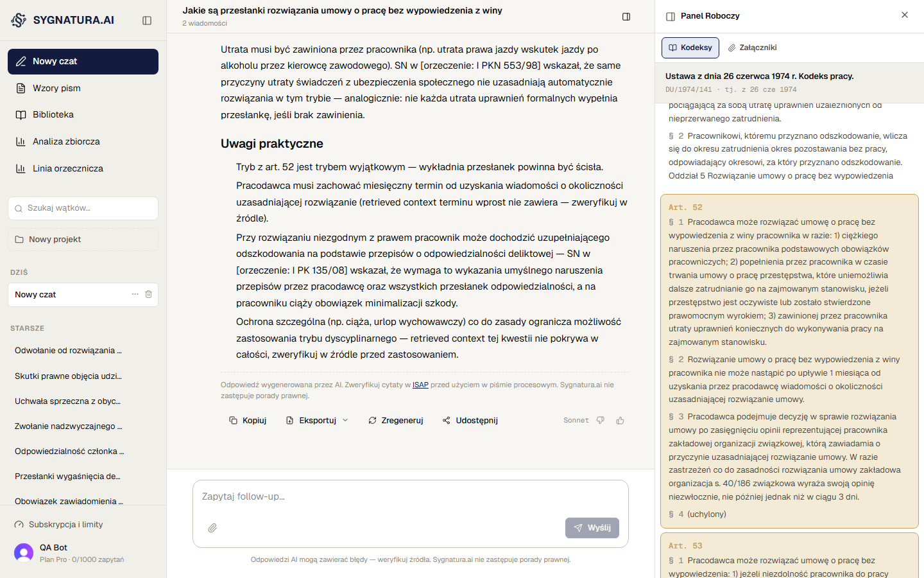Open options menu for today's Nowy czat thread
Viewport: 924px width, 578px height.
pos(135,294)
